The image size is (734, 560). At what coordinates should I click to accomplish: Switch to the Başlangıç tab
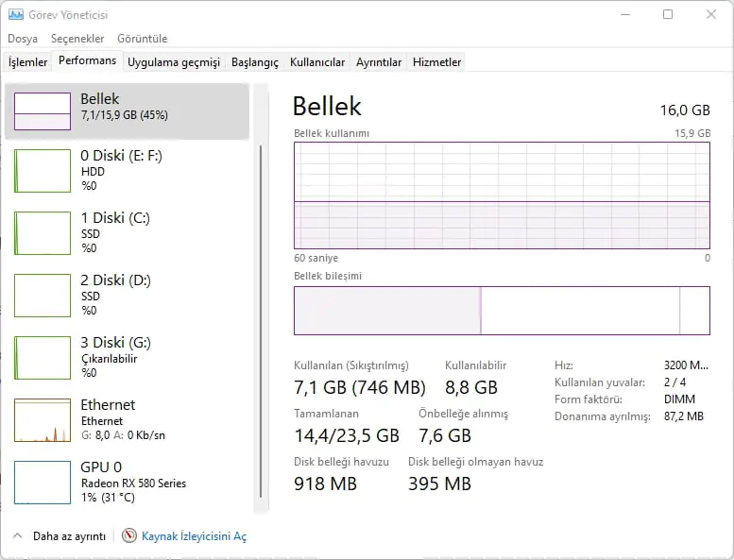coord(255,62)
